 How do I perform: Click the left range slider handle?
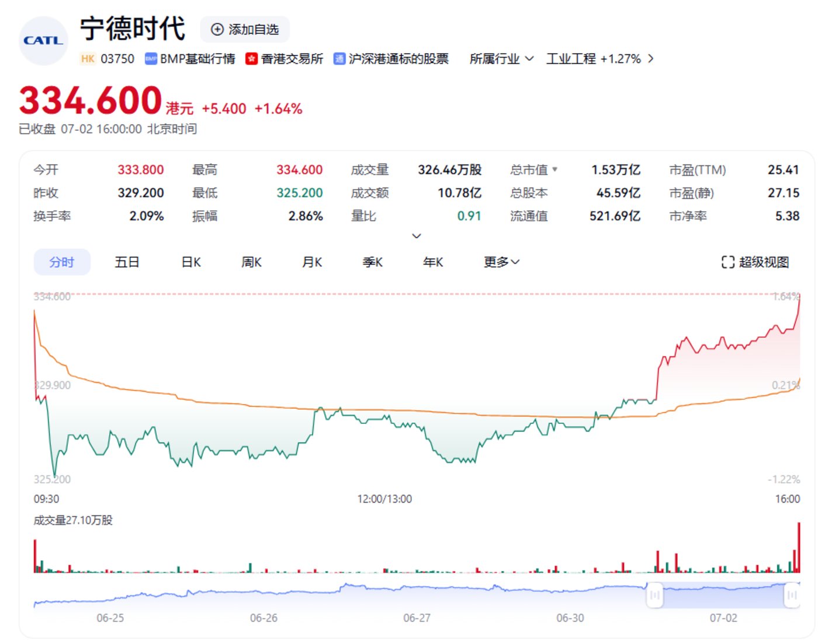[x=654, y=595]
